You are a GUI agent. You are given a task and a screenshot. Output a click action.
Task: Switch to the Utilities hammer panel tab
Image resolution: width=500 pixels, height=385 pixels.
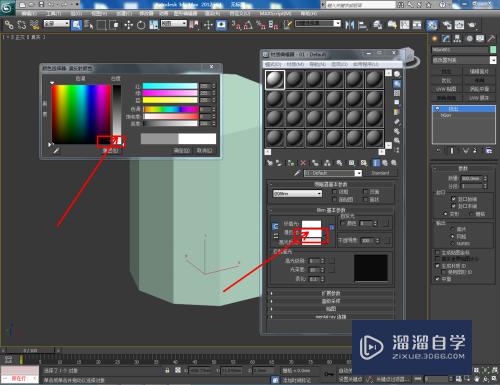point(491,39)
